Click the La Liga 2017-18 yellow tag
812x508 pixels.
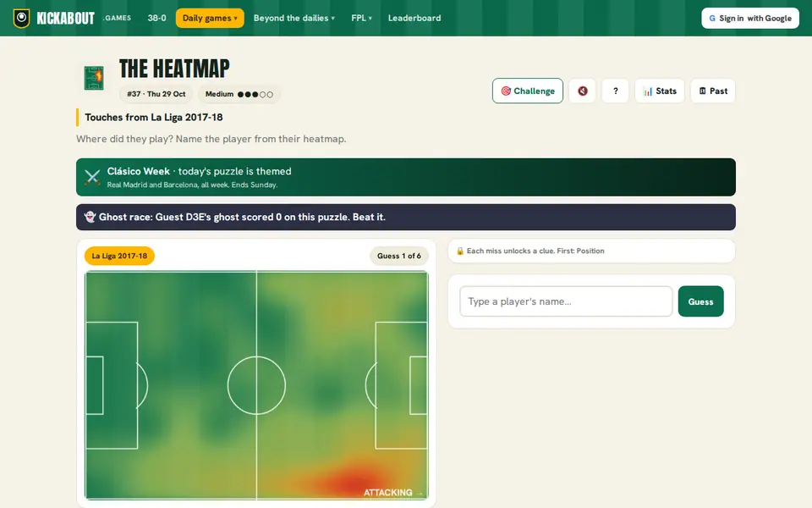(119, 256)
